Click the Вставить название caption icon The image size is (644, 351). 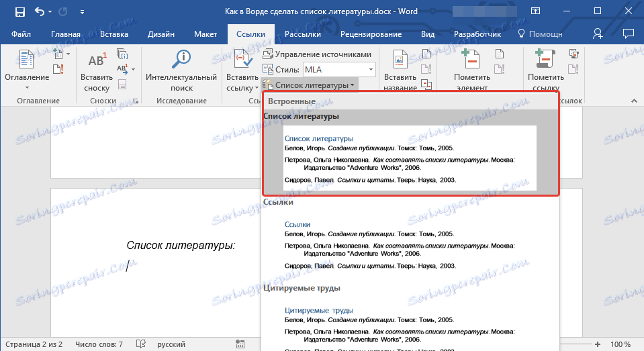pos(400,60)
